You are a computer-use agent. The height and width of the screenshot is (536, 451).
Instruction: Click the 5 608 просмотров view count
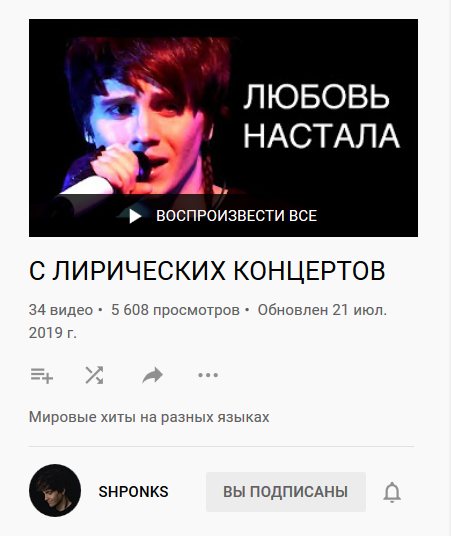tap(175, 310)
